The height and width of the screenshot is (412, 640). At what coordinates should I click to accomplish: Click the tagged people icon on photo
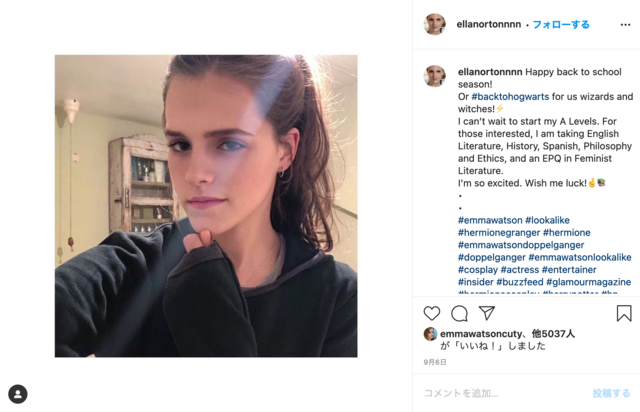(18, 394)
